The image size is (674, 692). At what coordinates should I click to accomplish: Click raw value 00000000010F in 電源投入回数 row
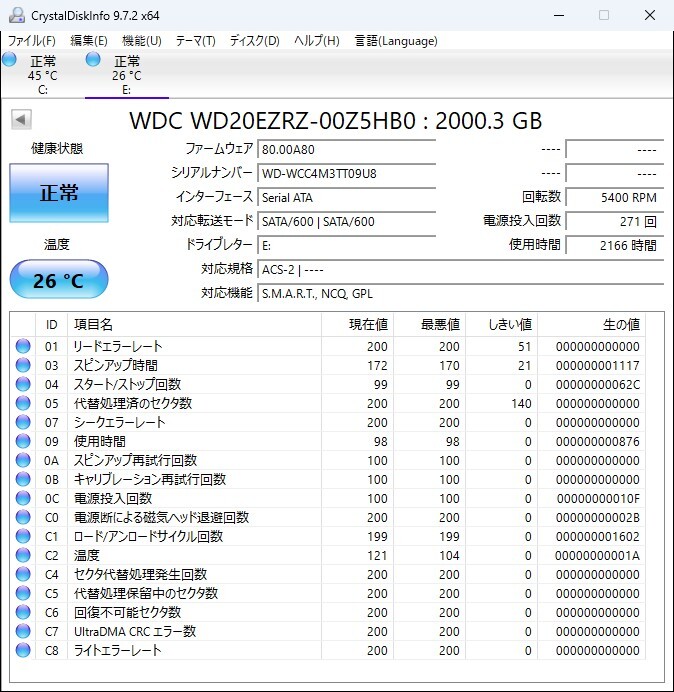click(598, 498)
